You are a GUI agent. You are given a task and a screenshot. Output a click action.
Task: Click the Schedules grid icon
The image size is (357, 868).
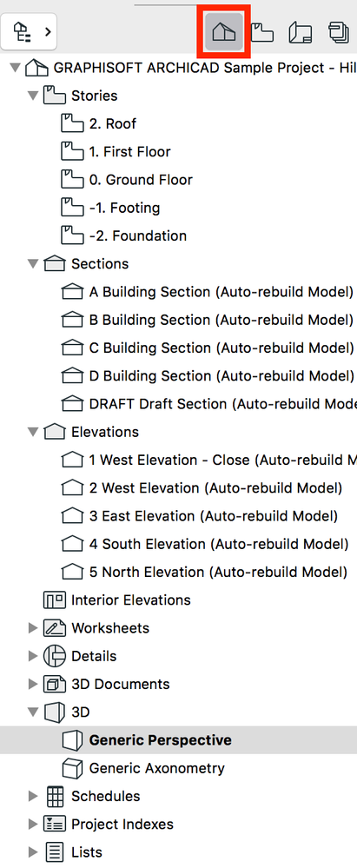pyautogui.click(x=54, y=796)
